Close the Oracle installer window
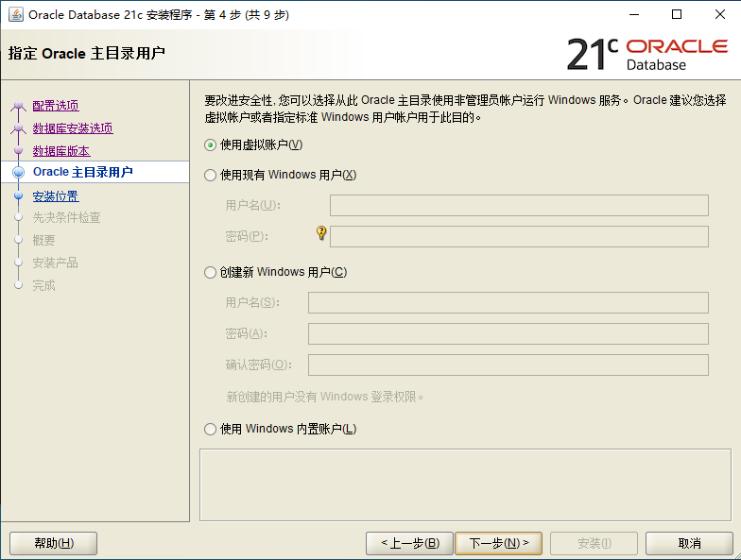Image resolution: width=741 pixels, height=560 pixels. click(x=720, y=15)
